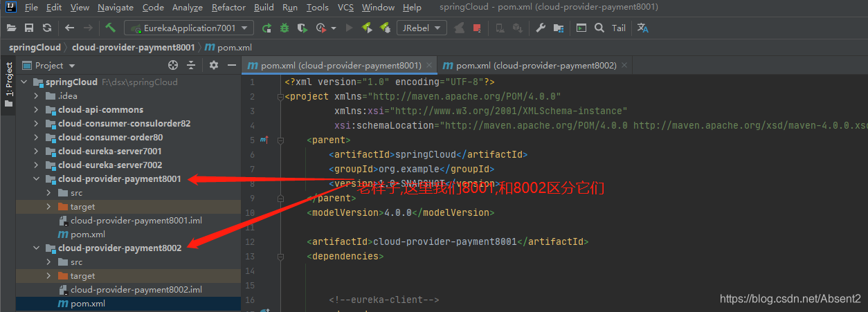The image size is (868, 312).
Task: Collapse the cloud-provider-payment8001 module
Action: (x=37, y=178)
